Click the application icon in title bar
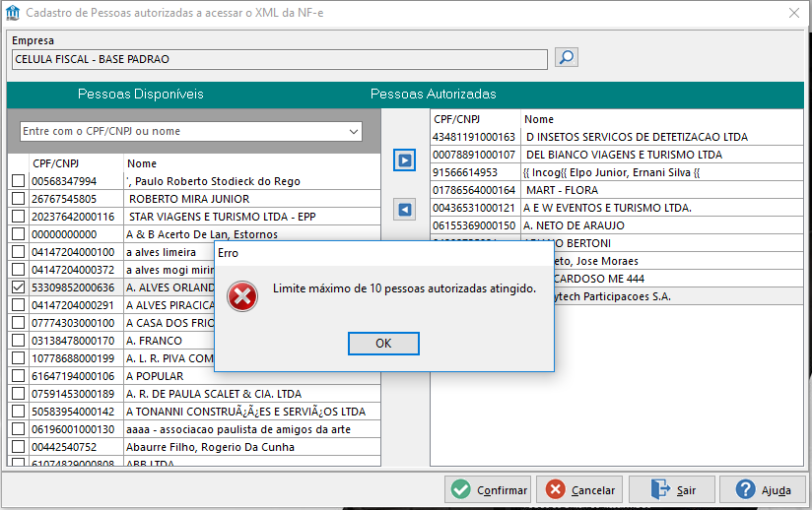 [x=13, y=13]
